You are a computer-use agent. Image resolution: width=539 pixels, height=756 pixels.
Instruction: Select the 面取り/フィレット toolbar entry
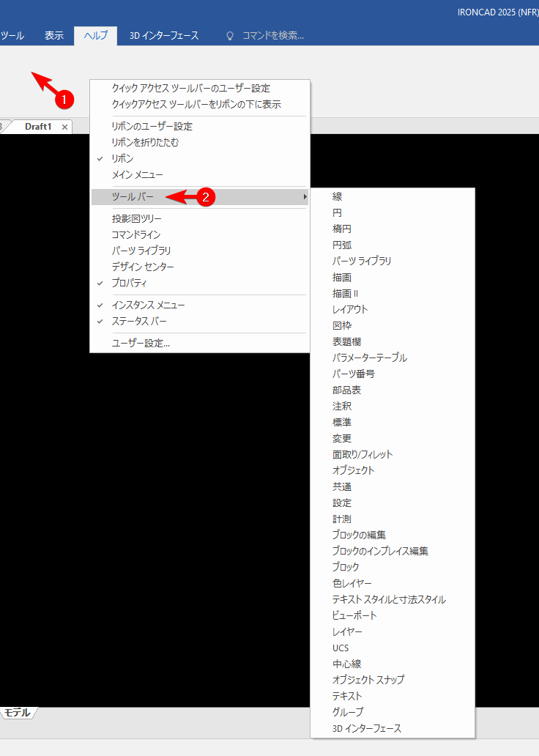tap(393, 454)
